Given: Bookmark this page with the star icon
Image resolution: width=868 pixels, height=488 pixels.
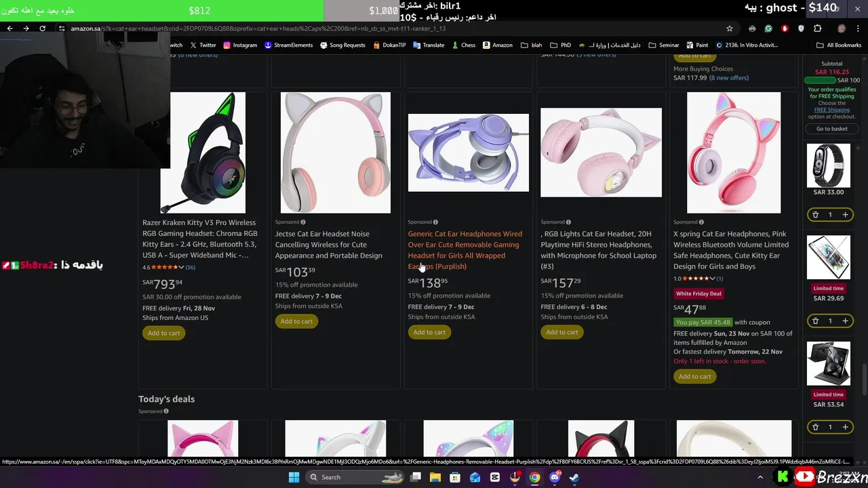Looking at the screenshot, I should (730, 28).
